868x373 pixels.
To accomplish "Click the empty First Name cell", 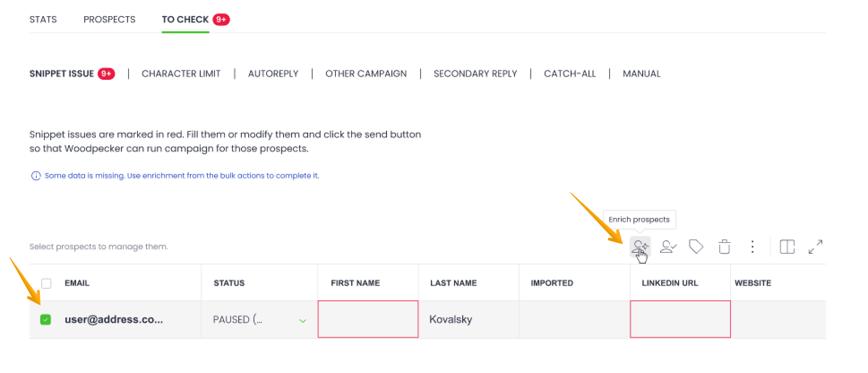I will coord(368,319).
